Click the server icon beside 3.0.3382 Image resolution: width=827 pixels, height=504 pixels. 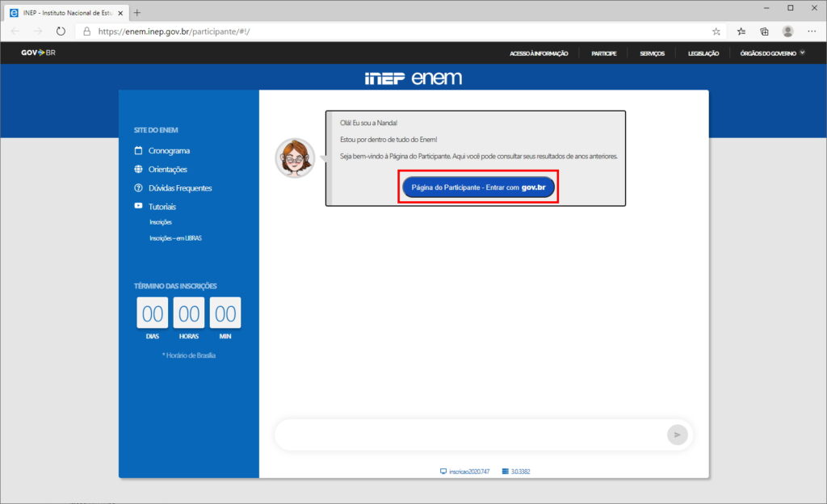[506, 472]
